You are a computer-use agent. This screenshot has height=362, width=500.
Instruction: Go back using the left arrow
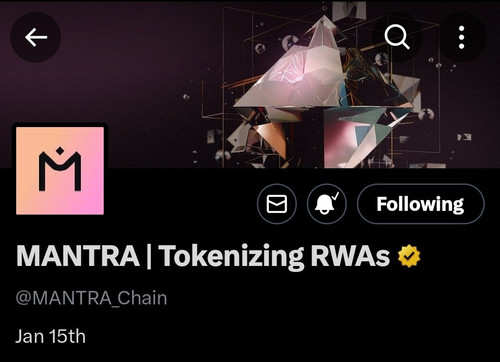point(36,37)
